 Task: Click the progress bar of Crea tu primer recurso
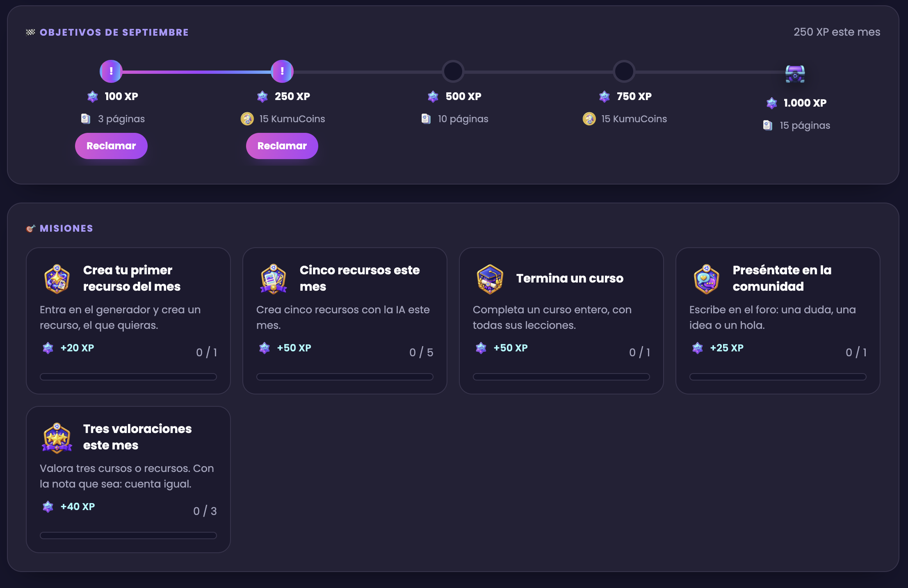128,377
